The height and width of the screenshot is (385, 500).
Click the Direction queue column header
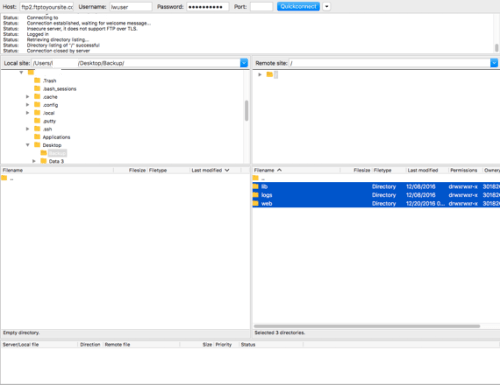[x=90, y=344]
